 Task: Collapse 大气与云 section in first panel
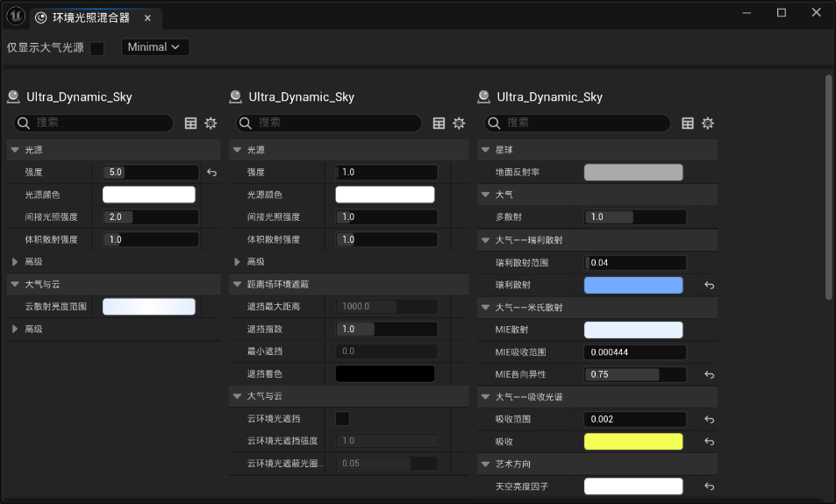15,284
